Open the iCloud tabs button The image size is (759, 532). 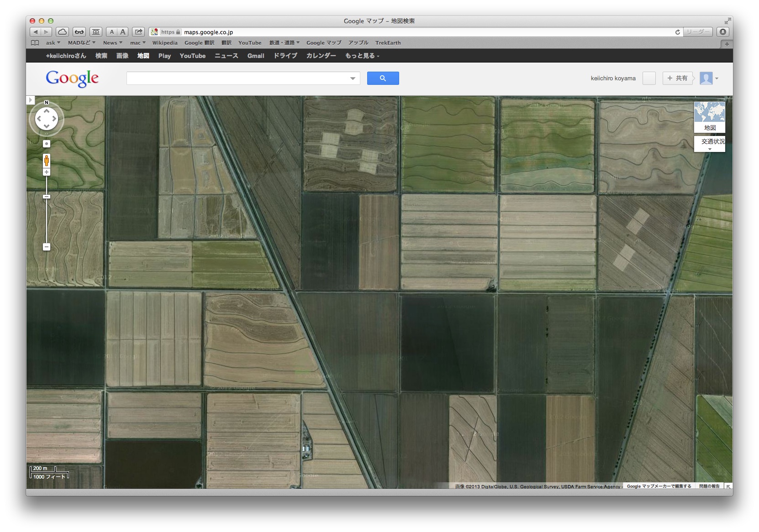click(x=62, y=32)
